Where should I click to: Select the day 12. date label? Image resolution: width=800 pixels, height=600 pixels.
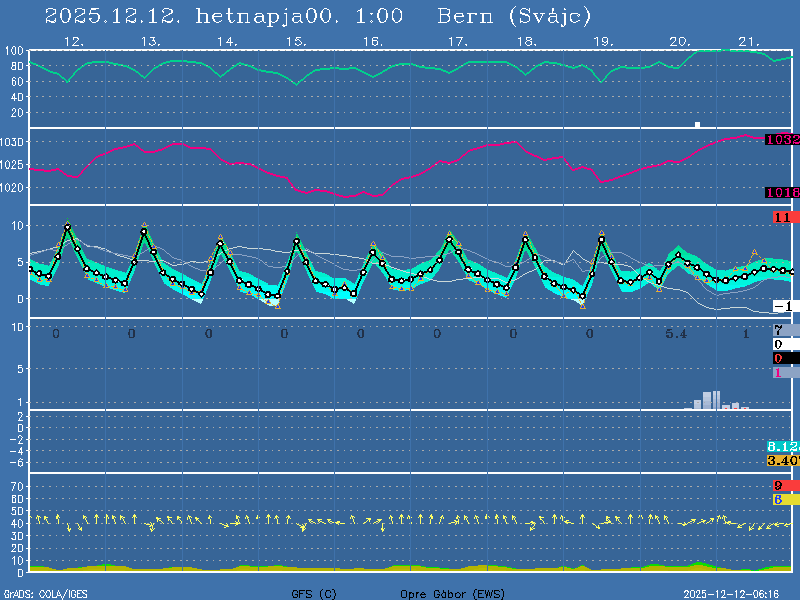73,42
